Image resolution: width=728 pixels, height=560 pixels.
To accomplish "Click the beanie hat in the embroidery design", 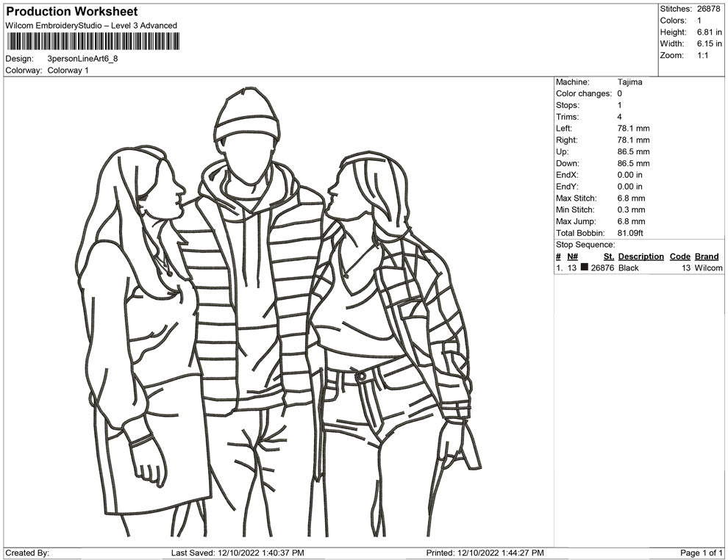I will pyautogui.click(x=246, y=118).
